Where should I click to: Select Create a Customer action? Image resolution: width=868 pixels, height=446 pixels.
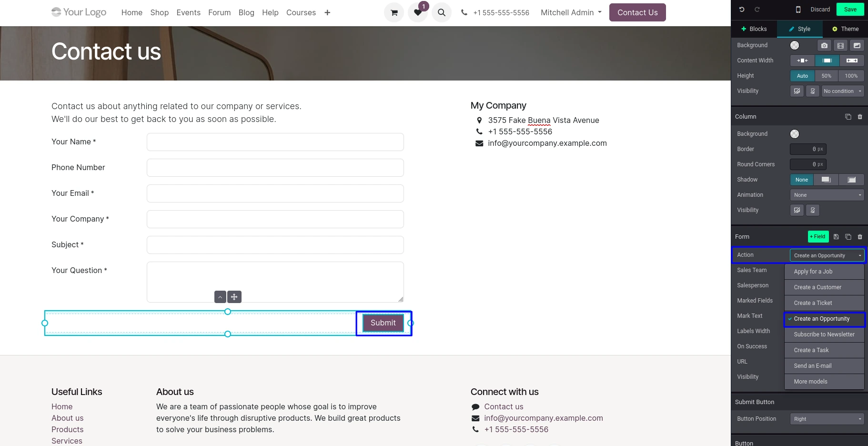[x=824, y=287]
